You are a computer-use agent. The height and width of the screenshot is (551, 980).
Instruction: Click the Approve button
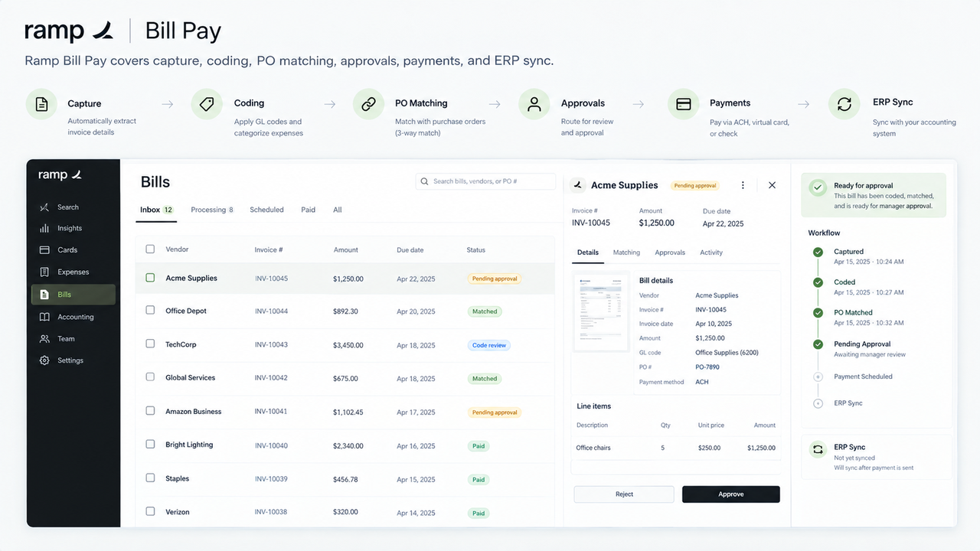tap(731, 494)
